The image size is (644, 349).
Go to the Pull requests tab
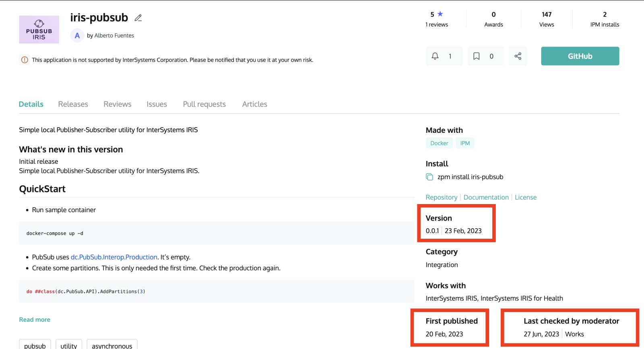[204, 104]
